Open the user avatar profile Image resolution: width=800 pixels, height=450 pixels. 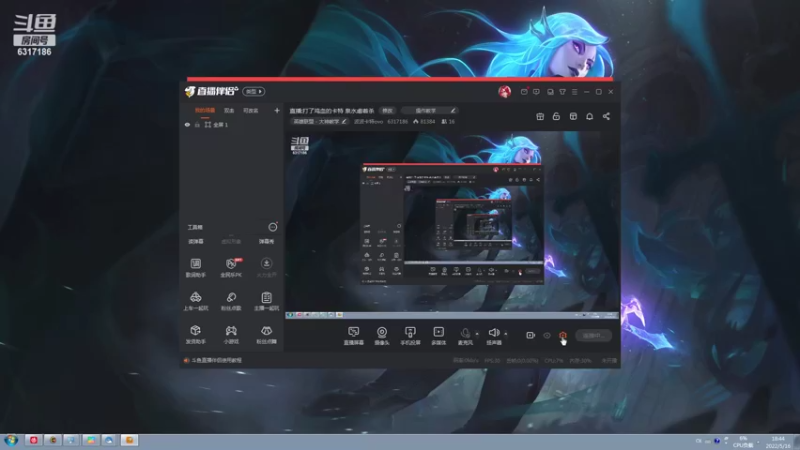(x=505, y=91)
